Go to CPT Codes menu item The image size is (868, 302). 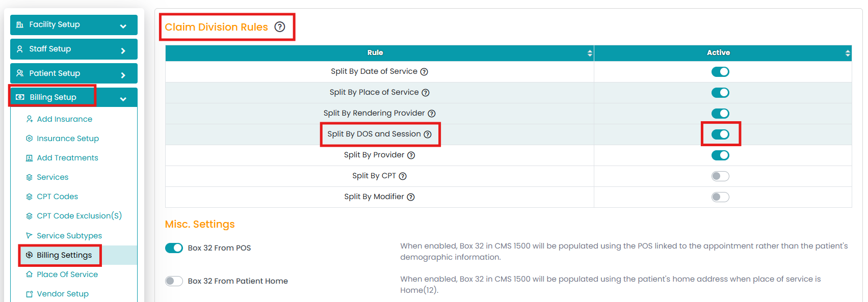pos(57,197)
